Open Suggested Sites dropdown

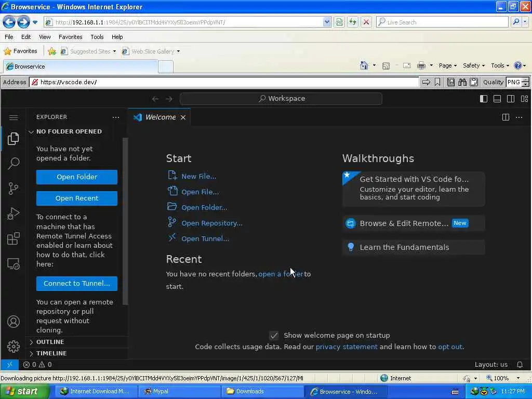coord(88,51)
